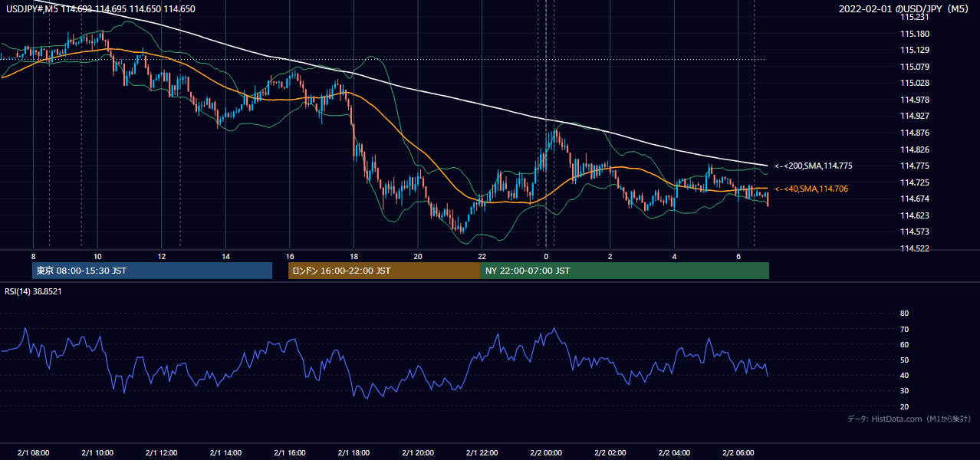The width and height of the screenshot is (980, 460).
Task: Click hour tick 18 under the price chart
Action: pyautogui.click(x=354, y=255)
